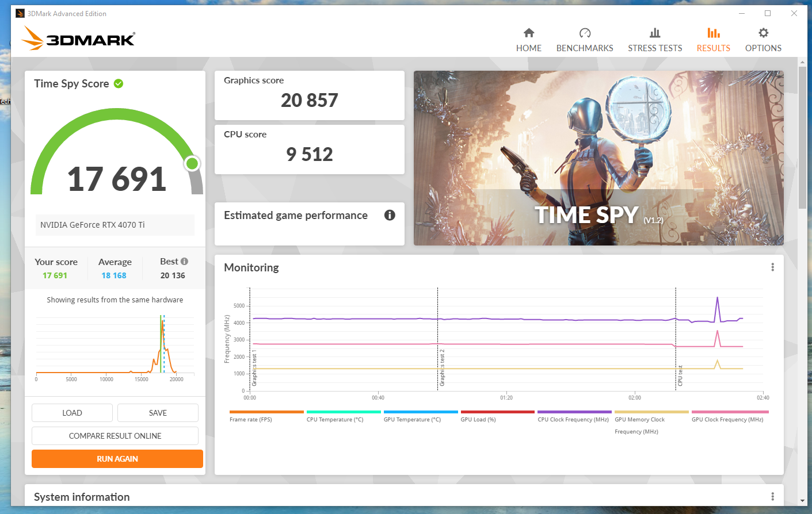Screen dimensions: 812x514
Task: Maximize the 3DMark window
Action: point(768,13)
